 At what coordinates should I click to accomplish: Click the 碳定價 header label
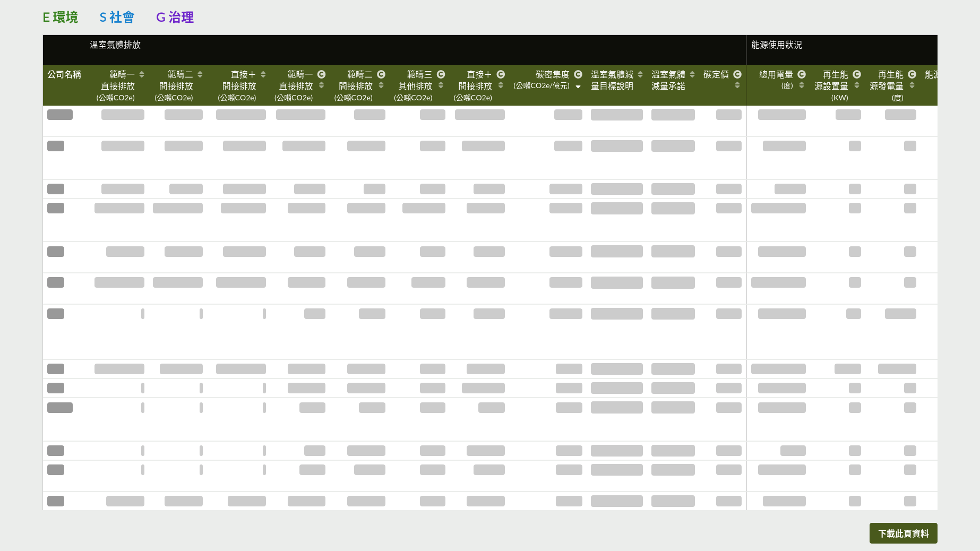point(716,74)
